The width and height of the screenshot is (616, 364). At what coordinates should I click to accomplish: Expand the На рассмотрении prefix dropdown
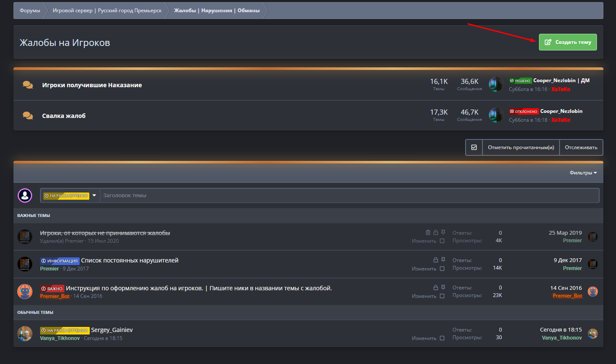pos(94,195)
